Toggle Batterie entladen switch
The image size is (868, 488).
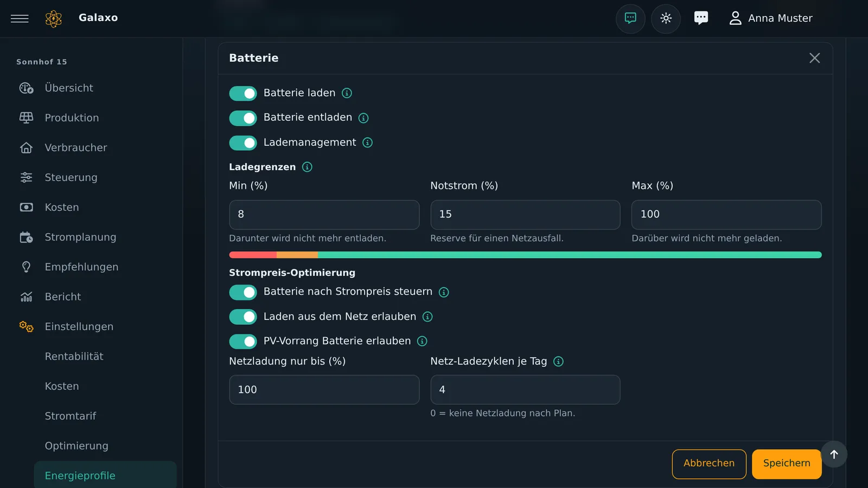pos(243,118)
